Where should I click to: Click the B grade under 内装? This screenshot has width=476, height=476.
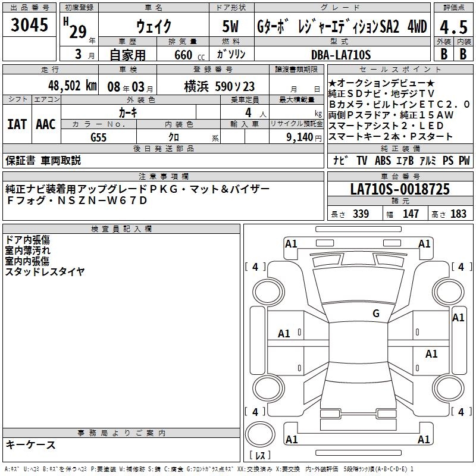[463, 54]
